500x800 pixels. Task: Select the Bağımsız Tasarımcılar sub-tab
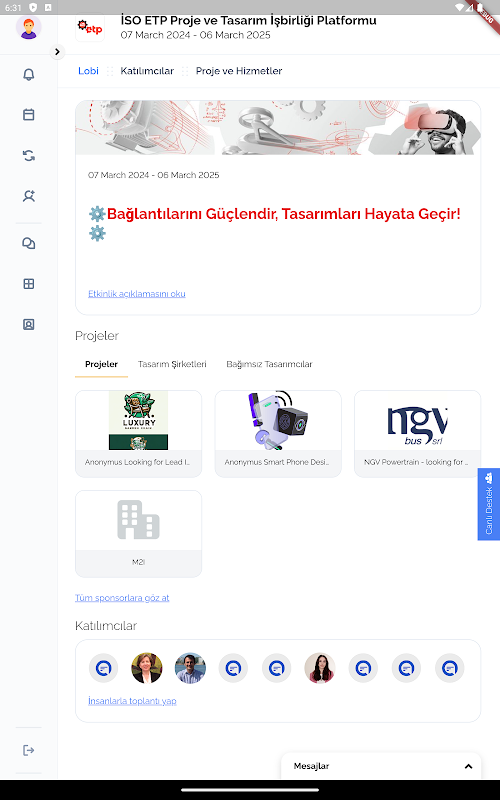(x=269, y=364)
